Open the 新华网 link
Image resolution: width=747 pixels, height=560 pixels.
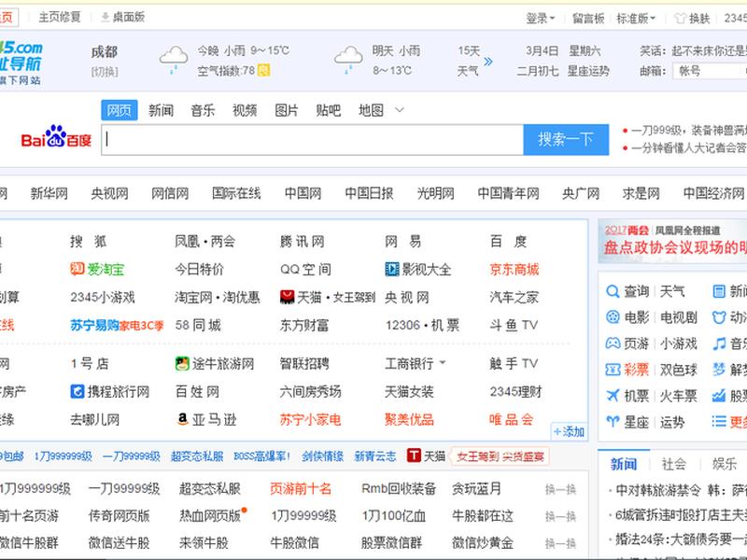49,193
